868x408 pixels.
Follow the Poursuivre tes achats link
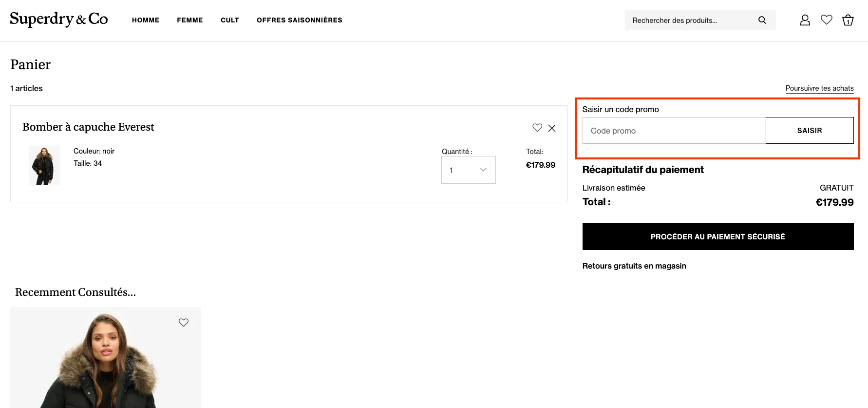tap(819, 88)
